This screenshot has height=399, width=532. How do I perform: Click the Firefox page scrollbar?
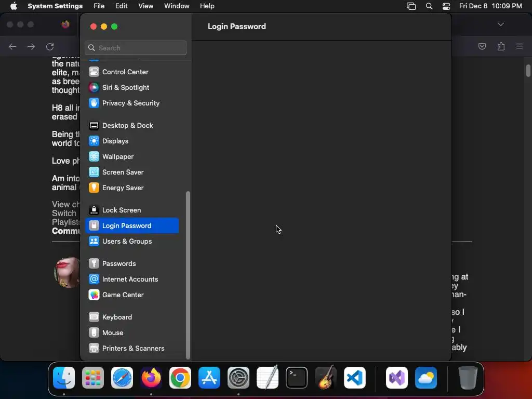[x=528, y=71]
